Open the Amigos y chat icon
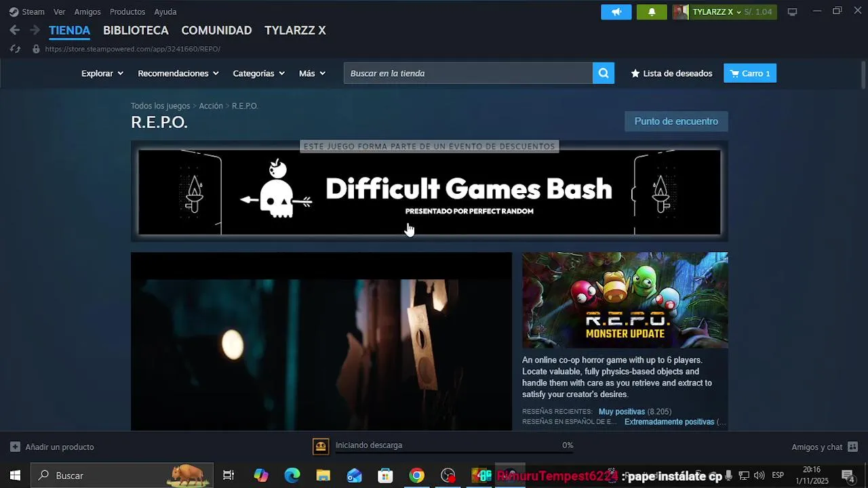The image size is (868, 488). [852, 447]
